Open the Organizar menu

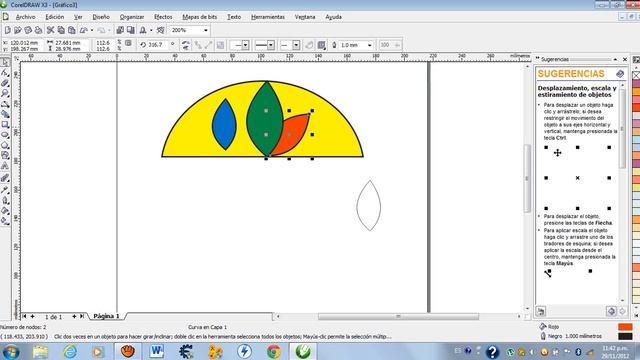(132, 17)
